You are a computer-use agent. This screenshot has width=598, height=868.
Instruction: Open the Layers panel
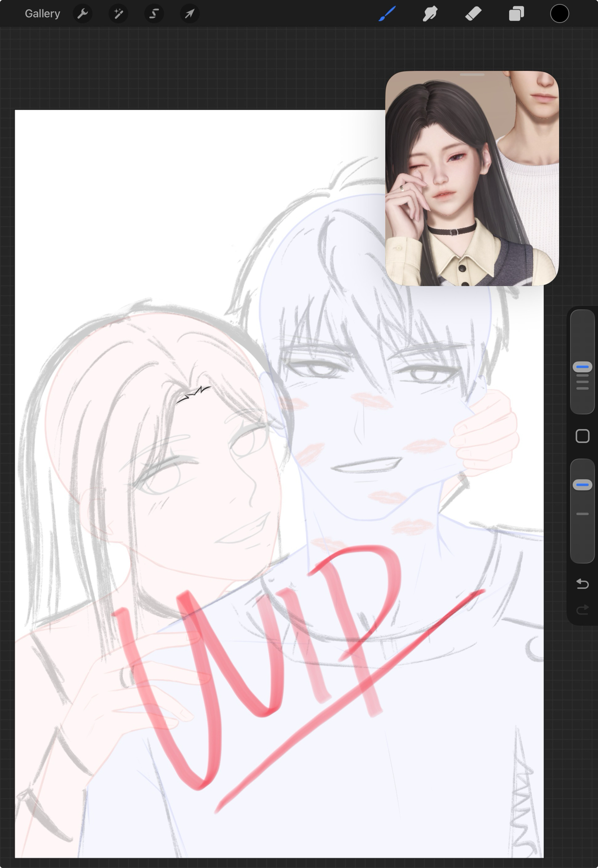[516, 14]
